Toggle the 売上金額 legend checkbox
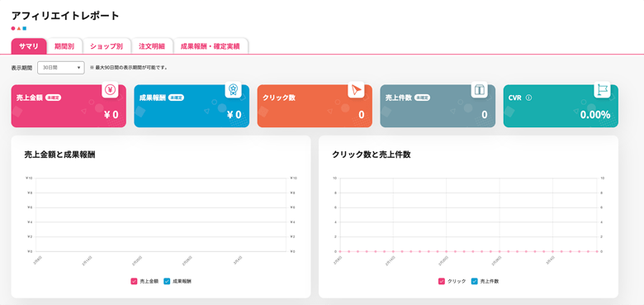644x305 pixels. pyautogui.click(x=134, y=282)
